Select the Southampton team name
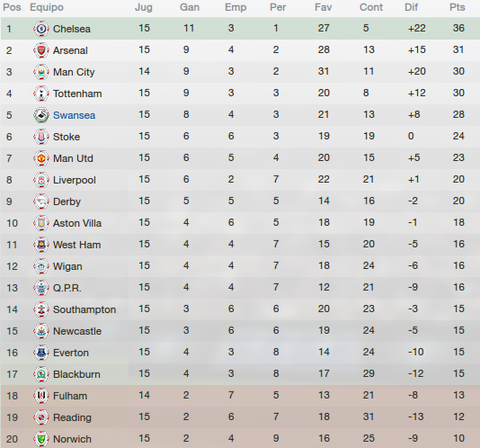Image resolution: width=480 pixels, height=448 pixels. click(84, 309)
